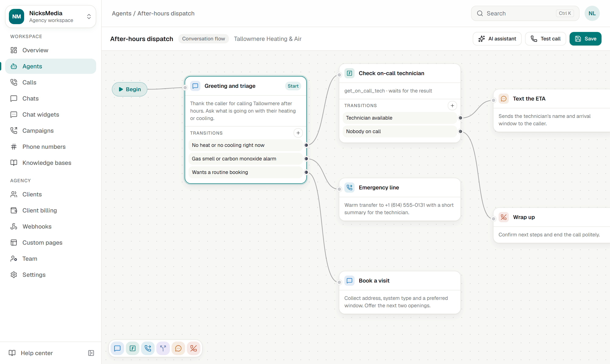Expand the NicksMedia workspace switcher

[x=51, y=17]
